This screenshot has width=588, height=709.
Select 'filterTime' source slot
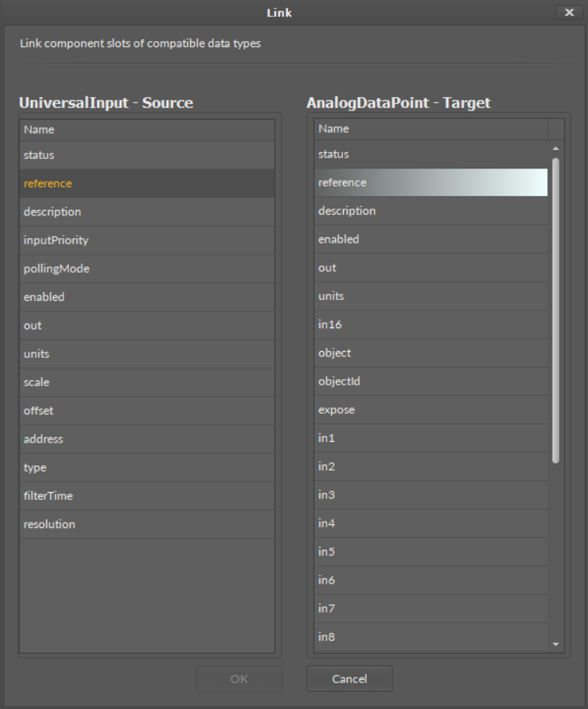pyautogui.click(x=146, y=496)
